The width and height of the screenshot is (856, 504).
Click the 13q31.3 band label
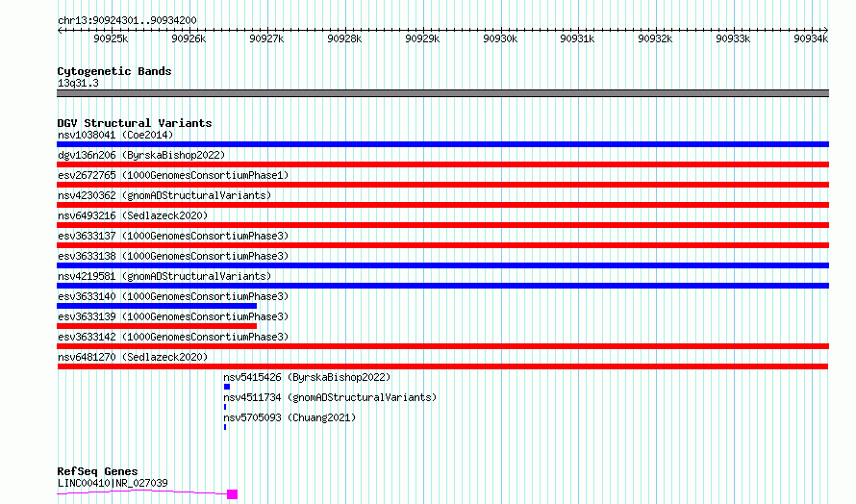click(x=78, y=83)
